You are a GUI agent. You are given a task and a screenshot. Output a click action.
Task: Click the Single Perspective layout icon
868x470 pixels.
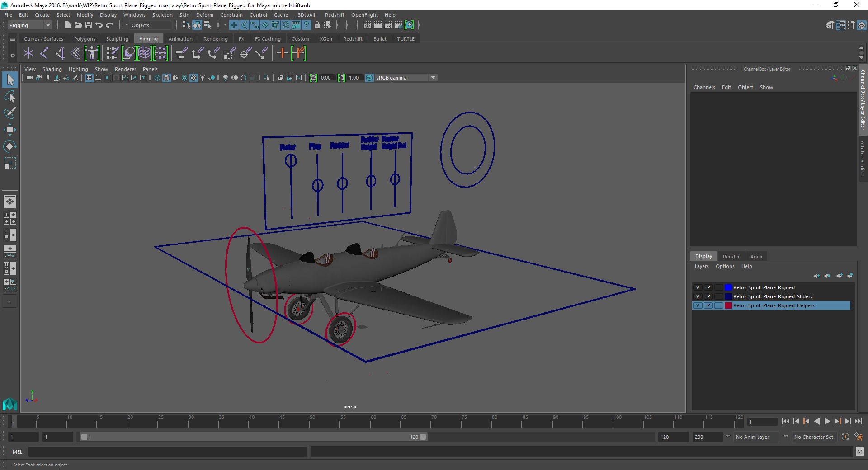tap(9, 202)
